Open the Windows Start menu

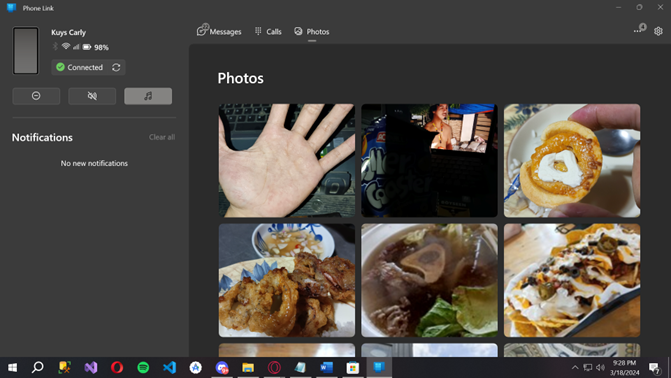[x=12, y=367]
